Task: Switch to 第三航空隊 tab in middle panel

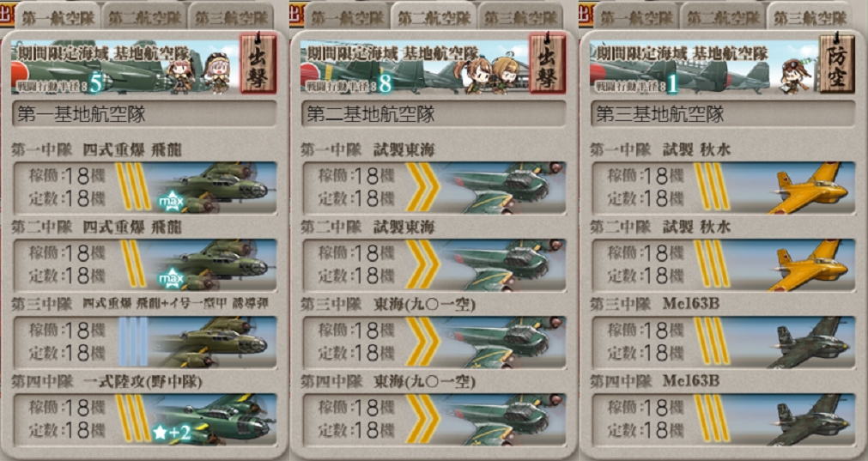Action: (520, 16)
